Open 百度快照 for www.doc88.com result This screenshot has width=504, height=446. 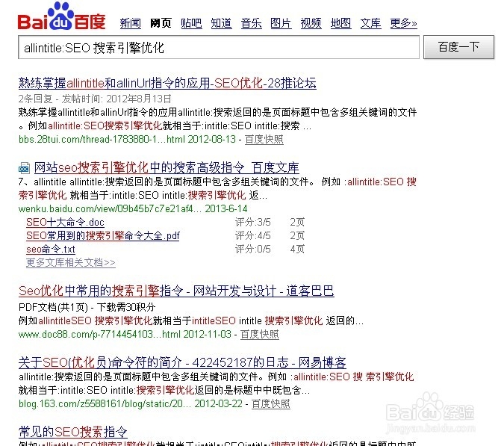coord(260,335)
